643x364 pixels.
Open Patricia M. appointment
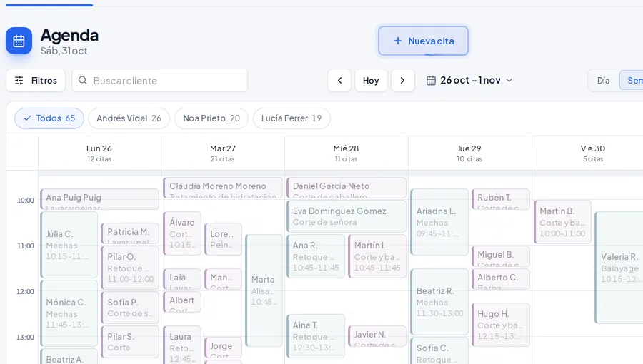(130, 233)
